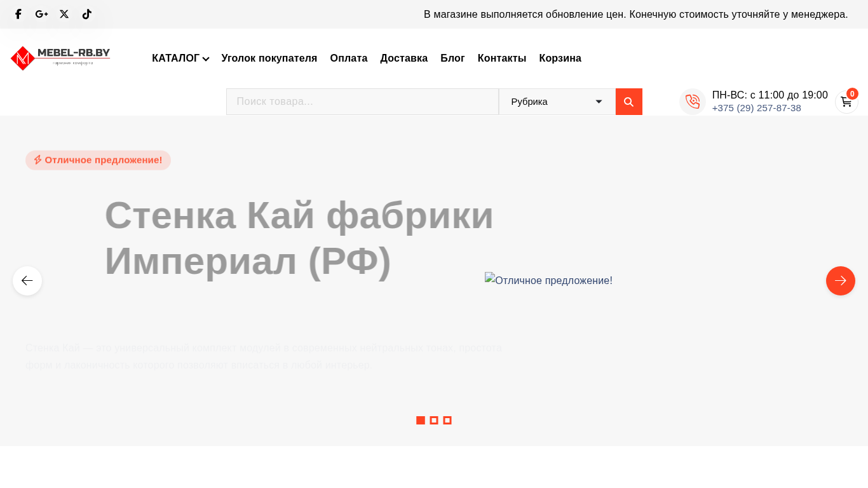Click the Поиск товара search field
Screen dimensions: 868x488
[x=362, y=102]
